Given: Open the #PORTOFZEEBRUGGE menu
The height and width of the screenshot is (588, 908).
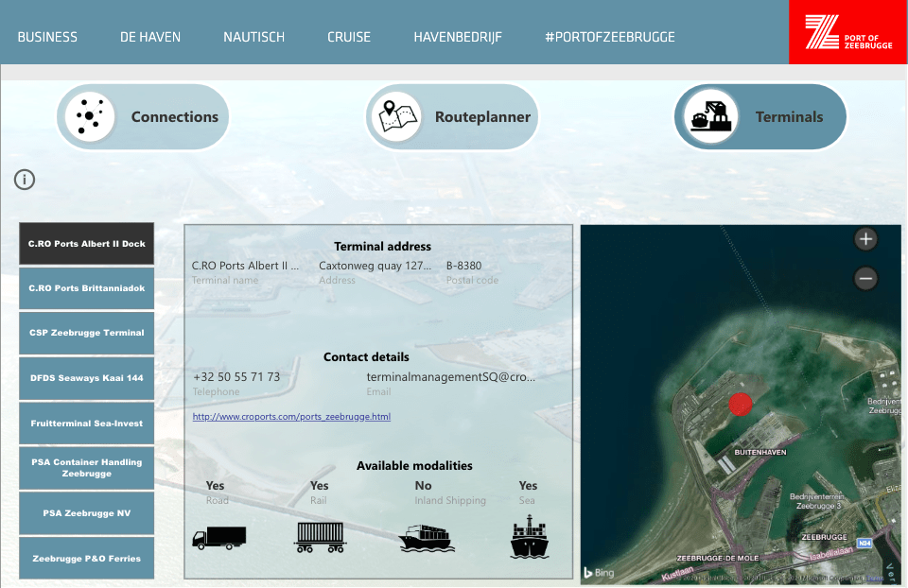Looking at the screenshot, I should 610,37.
